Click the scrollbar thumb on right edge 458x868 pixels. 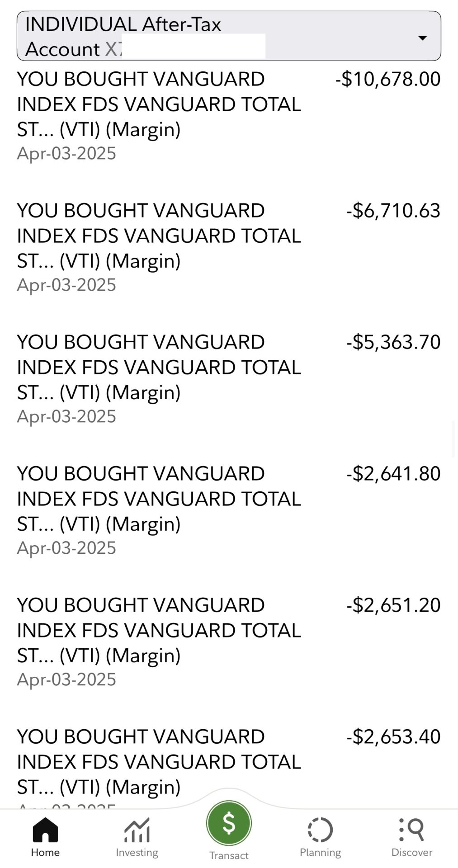pos(453,439)
